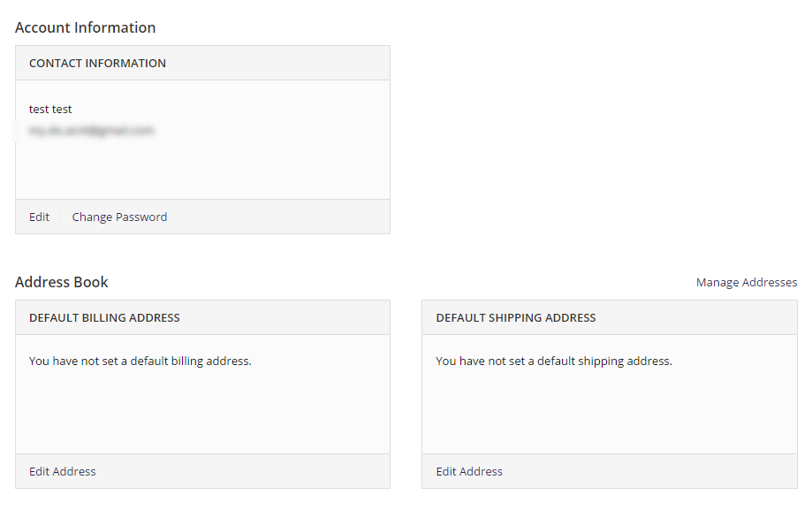Click Contact Information footer right of Change Password
Image resolution: width=812 pixels, height=510 pixels.
(x=283, y=217)
